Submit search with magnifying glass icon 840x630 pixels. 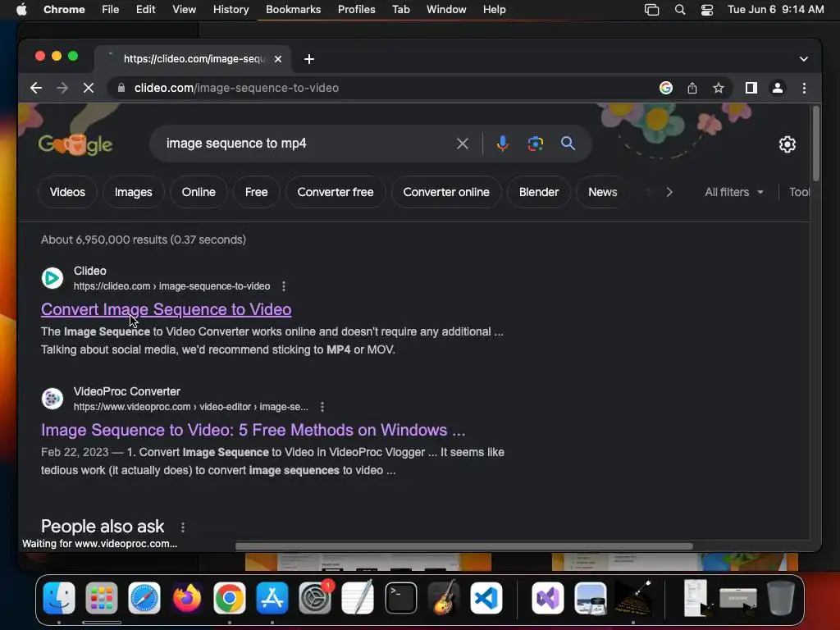568,144
